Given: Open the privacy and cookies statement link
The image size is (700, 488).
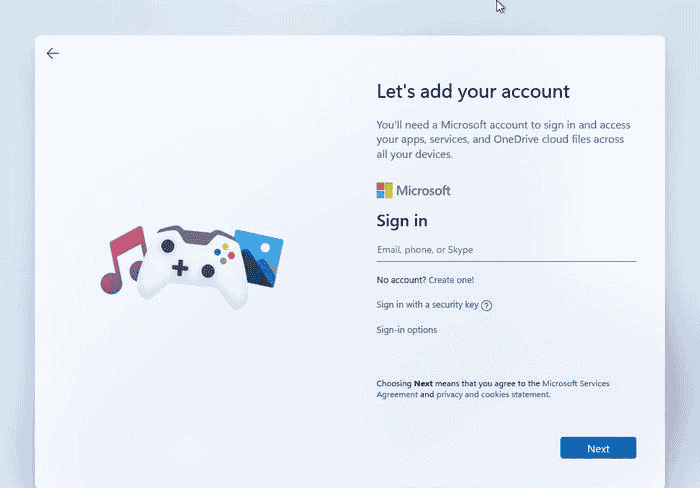Looking at the screenshot, I should (492, 395).
